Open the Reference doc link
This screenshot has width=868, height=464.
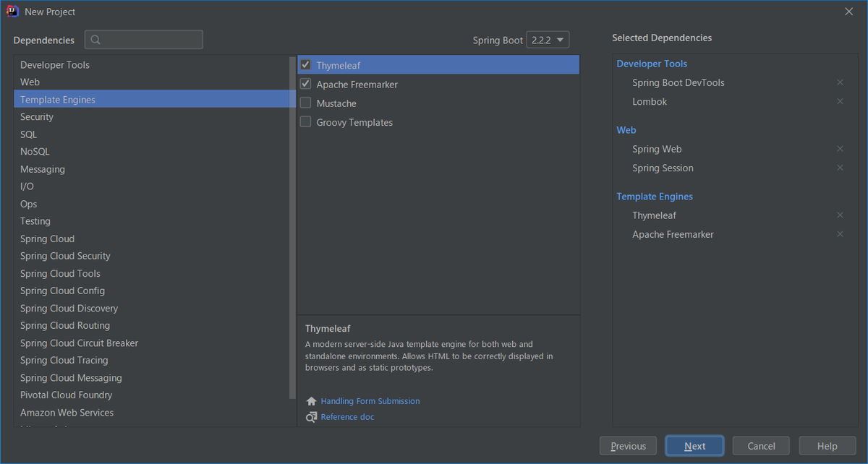point(347,417)
